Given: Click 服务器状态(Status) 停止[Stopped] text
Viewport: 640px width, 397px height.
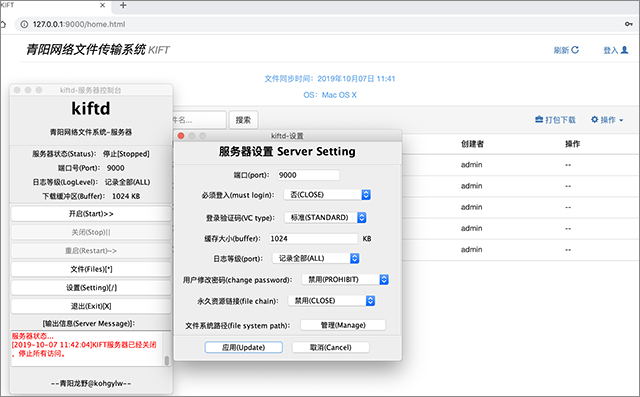Looking at the screenshot, I should coord(91,154).
